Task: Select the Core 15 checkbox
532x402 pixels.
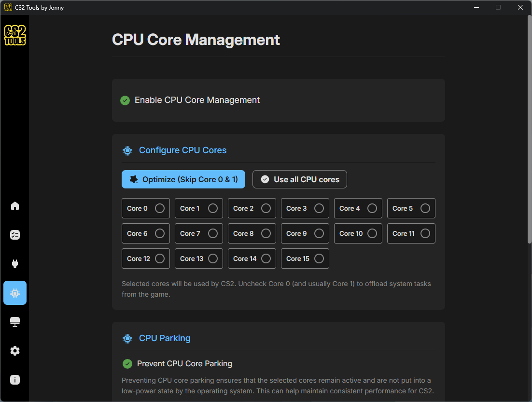Action: point(319,258)
